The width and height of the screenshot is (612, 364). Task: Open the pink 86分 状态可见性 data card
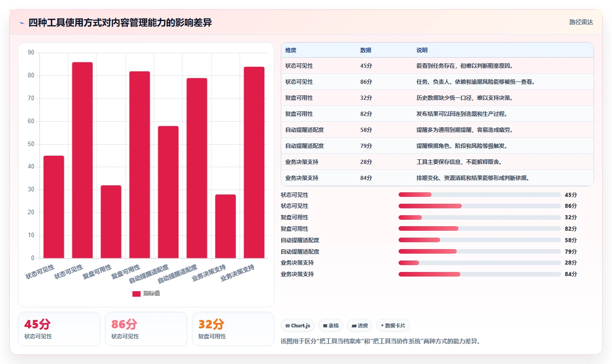click(x=146, y=329)
